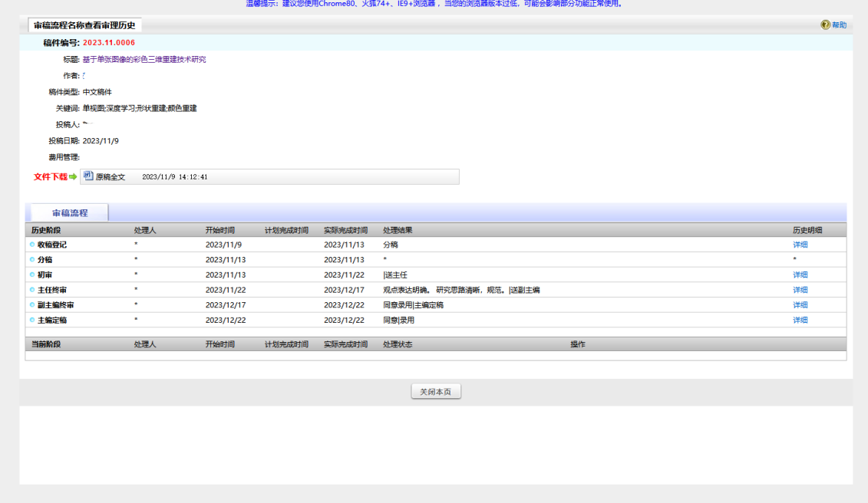Select the 审稿流程名称查看审理历史 tab

point(84,25)
